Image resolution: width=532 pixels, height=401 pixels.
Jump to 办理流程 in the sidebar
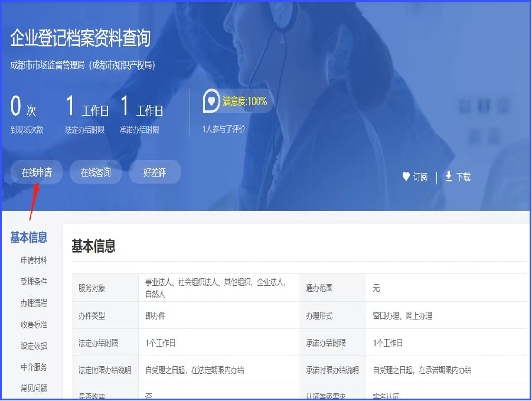[x=34, y=303]
